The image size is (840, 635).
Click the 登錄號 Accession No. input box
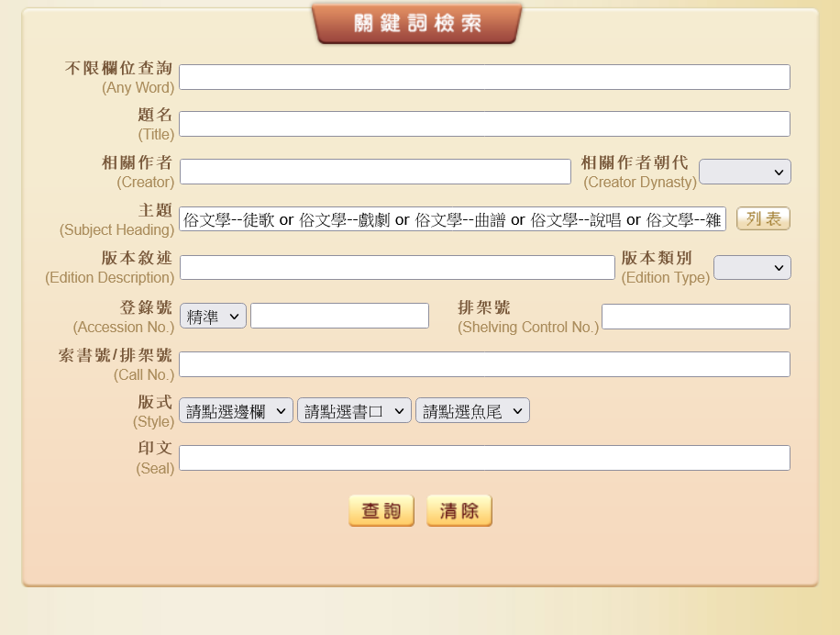339,316
